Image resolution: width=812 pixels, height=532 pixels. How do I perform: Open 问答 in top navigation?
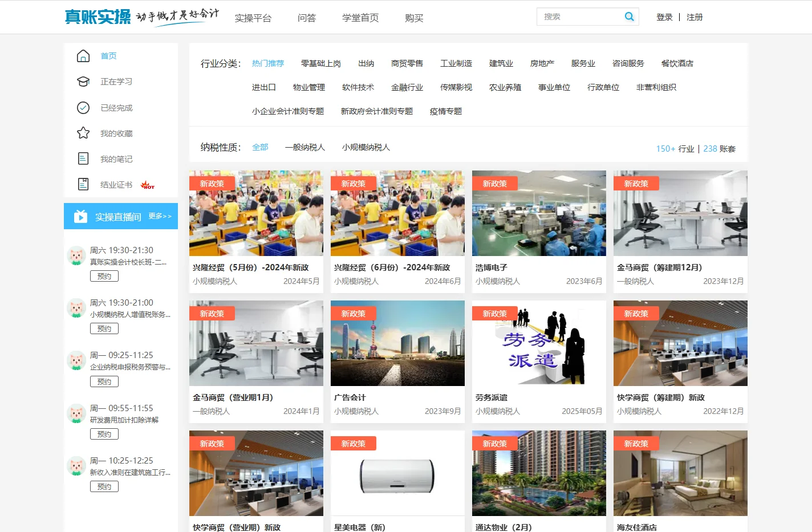pos(307,18)
